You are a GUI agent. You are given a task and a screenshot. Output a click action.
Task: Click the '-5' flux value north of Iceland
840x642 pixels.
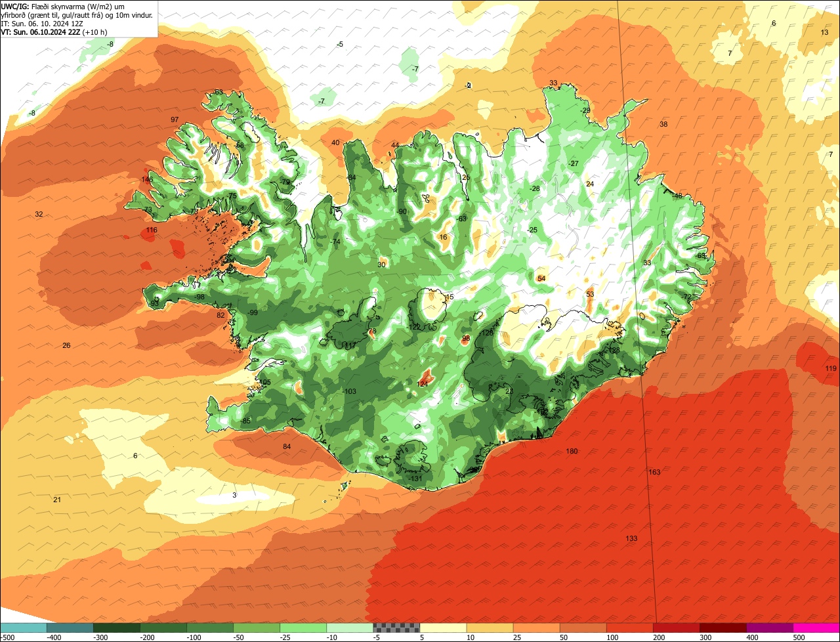click(339, 44)
